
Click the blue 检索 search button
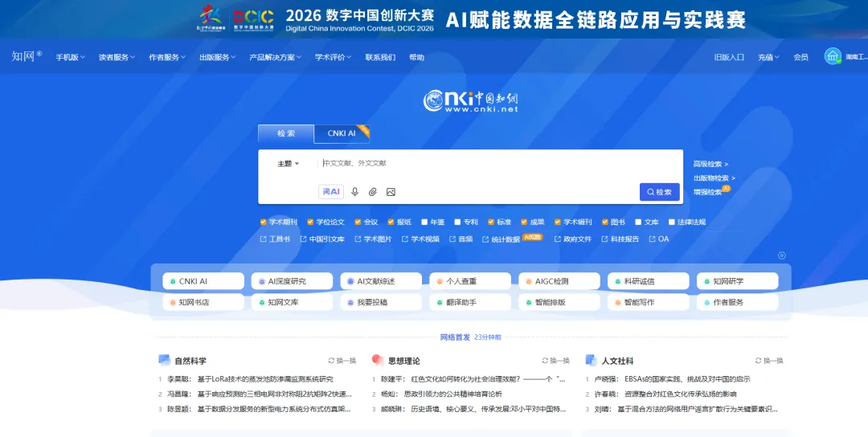click(659, 192)
